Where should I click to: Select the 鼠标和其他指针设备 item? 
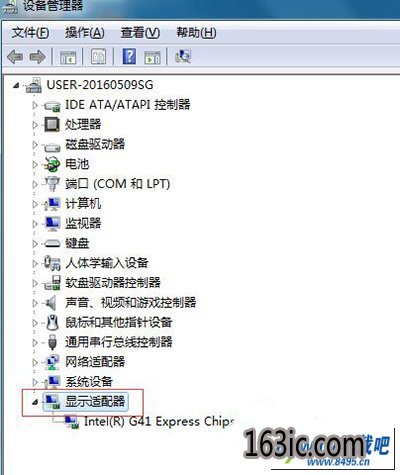[x=118, y=322]
